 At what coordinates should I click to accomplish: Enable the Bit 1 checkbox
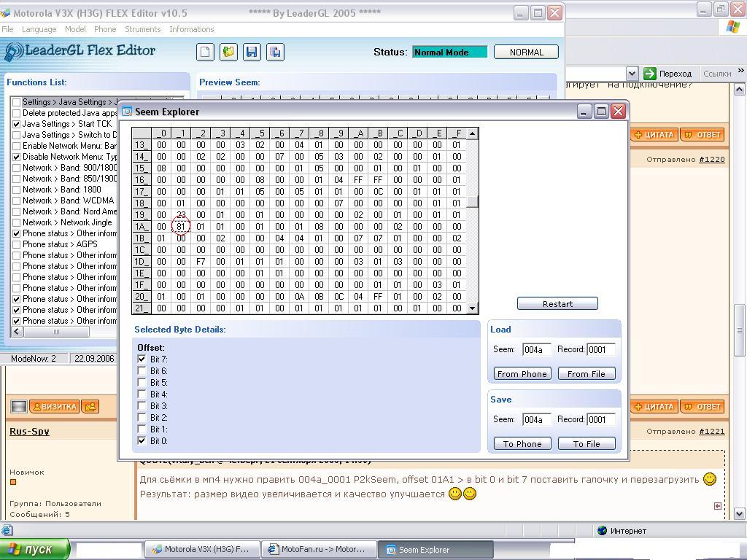[x=142, y=429]
